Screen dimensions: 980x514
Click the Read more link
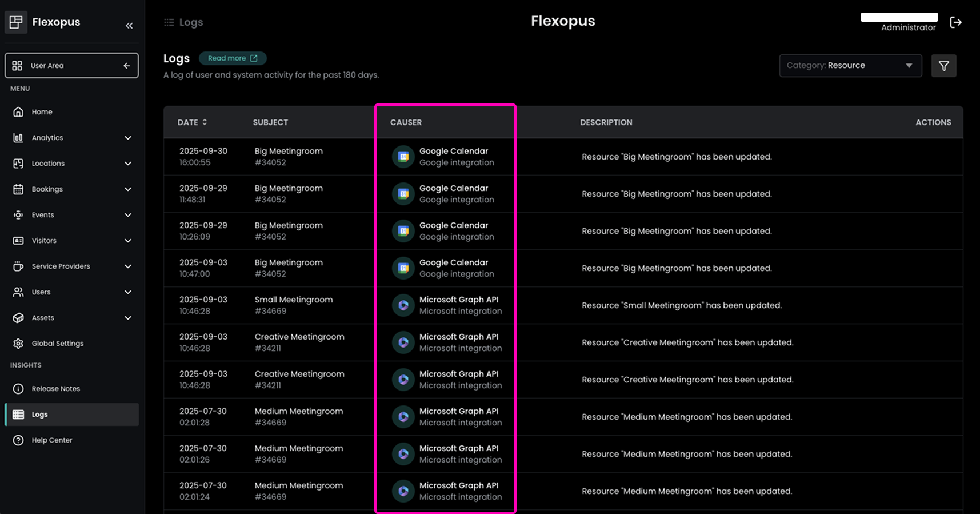tap(232, 58)
